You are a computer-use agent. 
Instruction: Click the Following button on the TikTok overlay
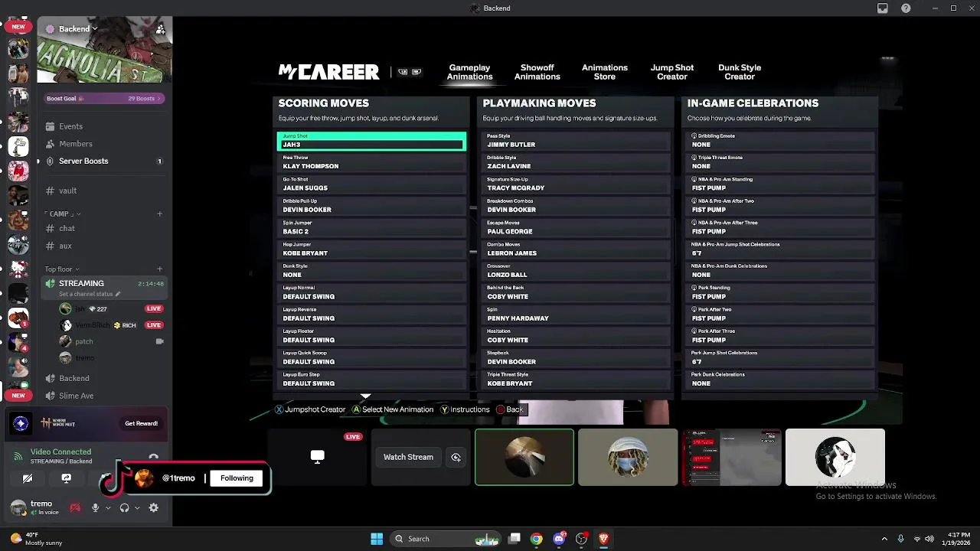[237, 478]
